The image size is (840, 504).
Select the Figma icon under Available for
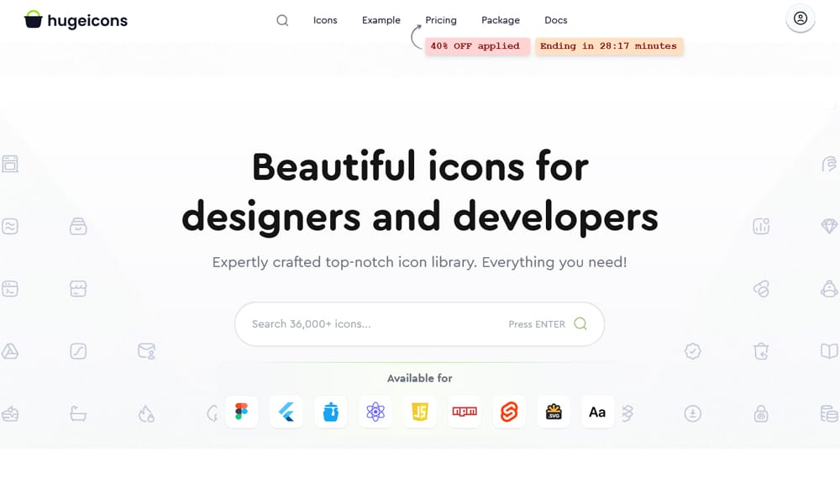point(241,412)
